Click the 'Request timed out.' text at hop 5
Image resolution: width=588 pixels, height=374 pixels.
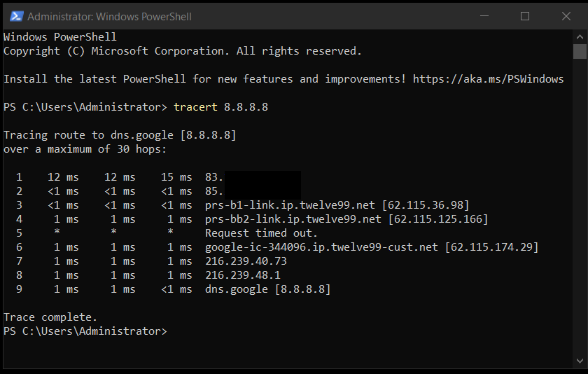point(261,233)
